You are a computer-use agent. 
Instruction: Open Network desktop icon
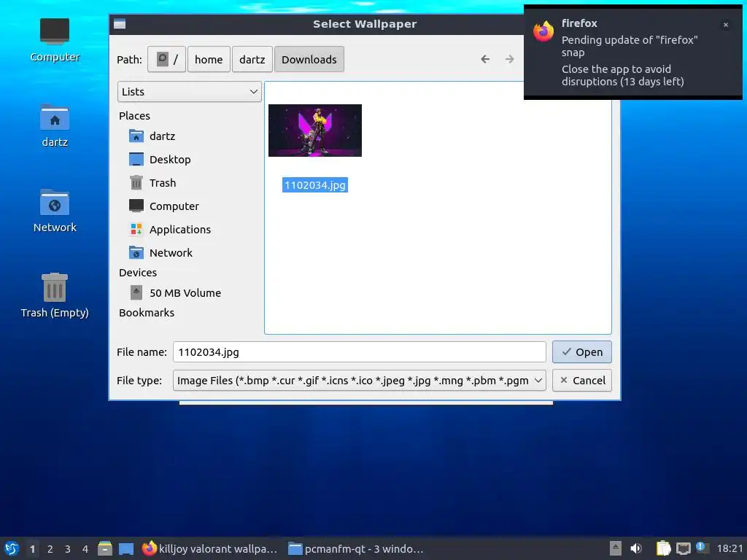[55, 211]
